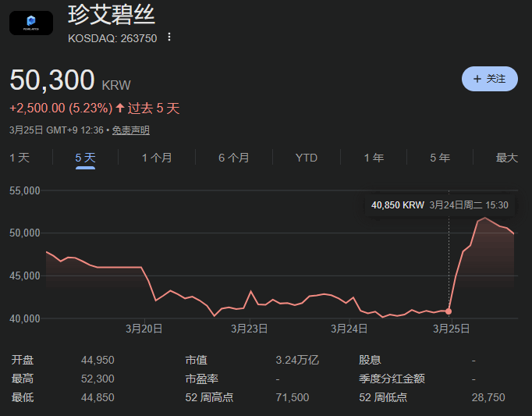Click the chart peak near 3月25日

click(485, 218)
